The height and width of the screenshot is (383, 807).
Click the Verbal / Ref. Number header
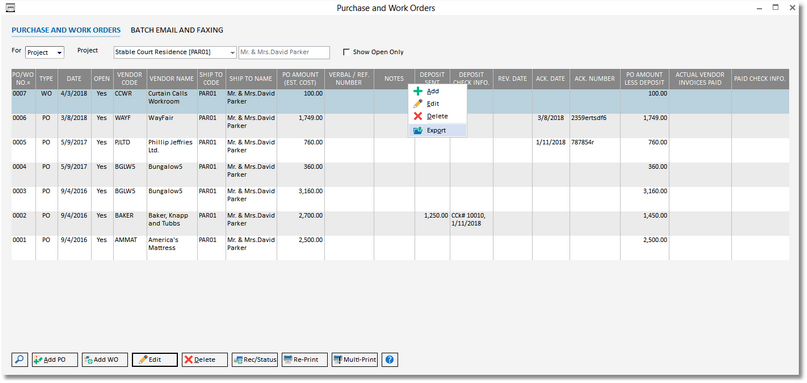pos(349,79)
